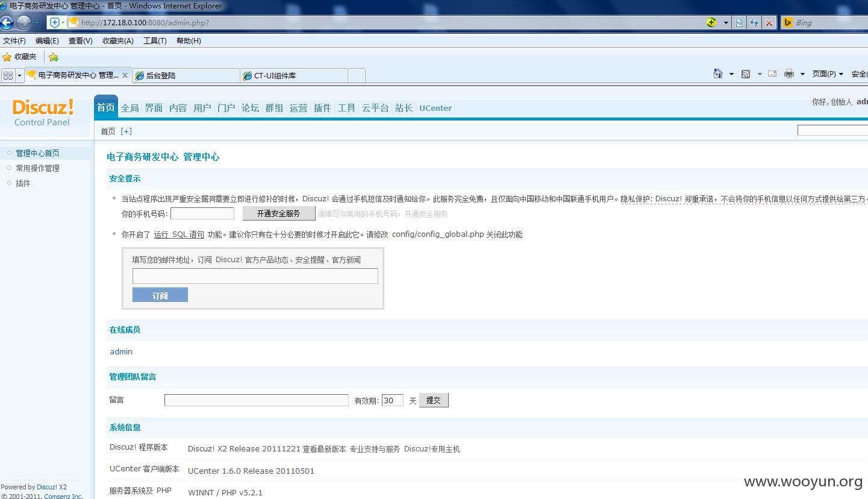Image resolution: width=868 pixels, height=499 pixels.
Task: Click the 收藏夹 favorites star button
Action: coord(20,57)
